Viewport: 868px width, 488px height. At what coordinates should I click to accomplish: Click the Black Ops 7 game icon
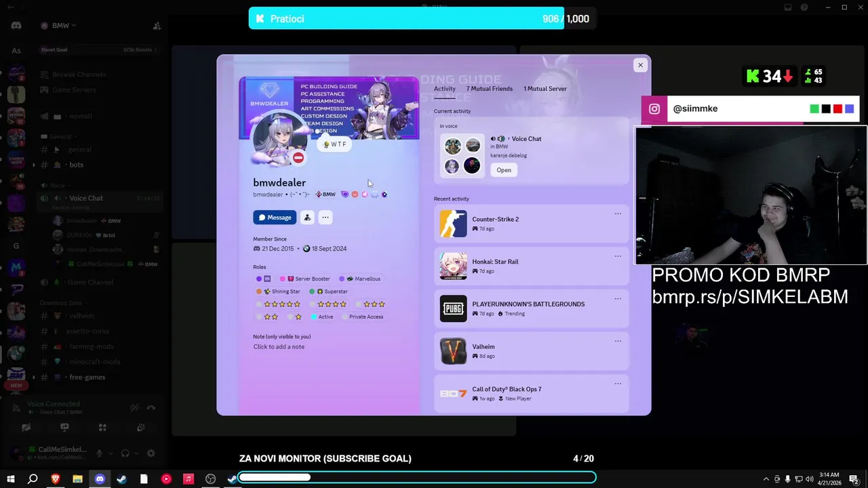coord(453,393)
